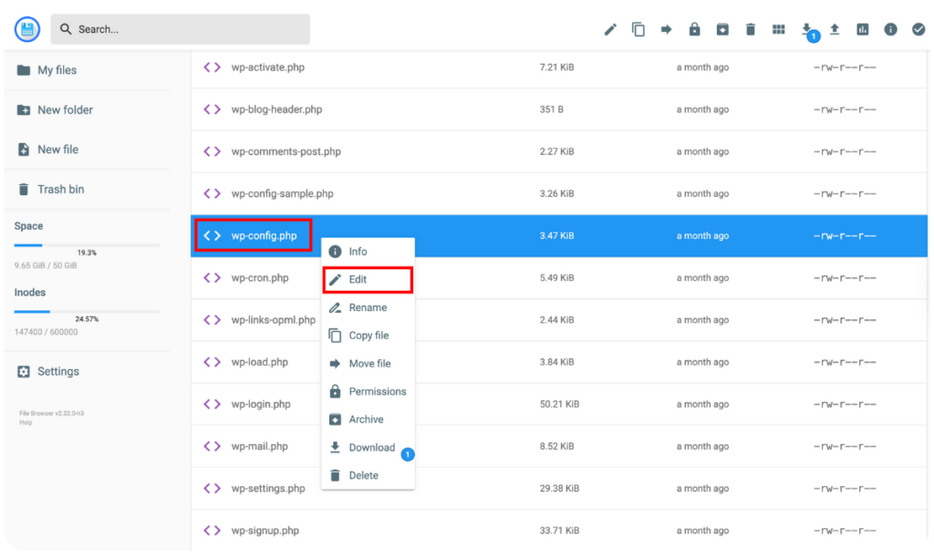Open the Permissions lock icon in toolbar

tap(694, 28)
